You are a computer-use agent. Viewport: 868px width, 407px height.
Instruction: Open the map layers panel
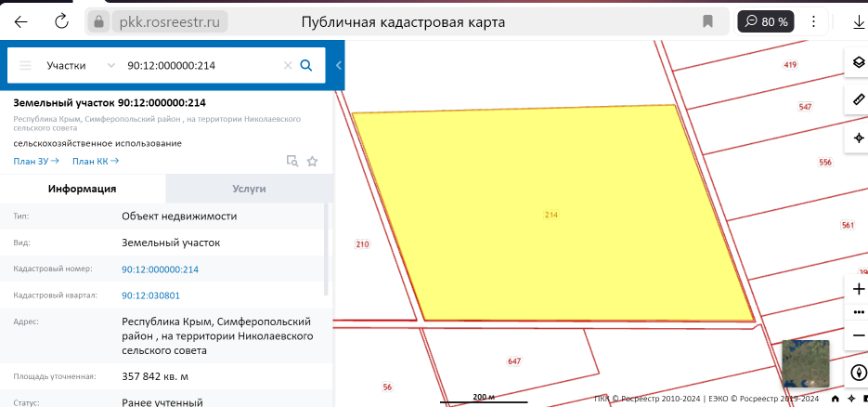click(x=858, y=62)
